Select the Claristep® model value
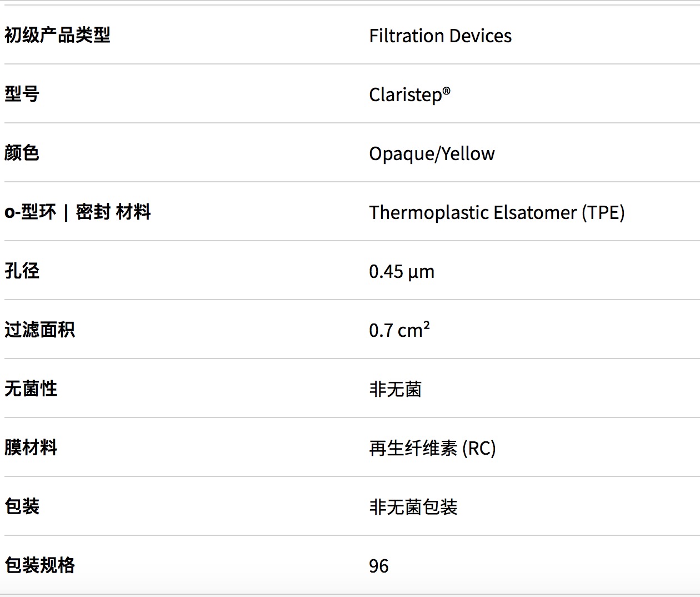This screenshot has height=597, width=700. pyautogui.click(x=409, y=94)
